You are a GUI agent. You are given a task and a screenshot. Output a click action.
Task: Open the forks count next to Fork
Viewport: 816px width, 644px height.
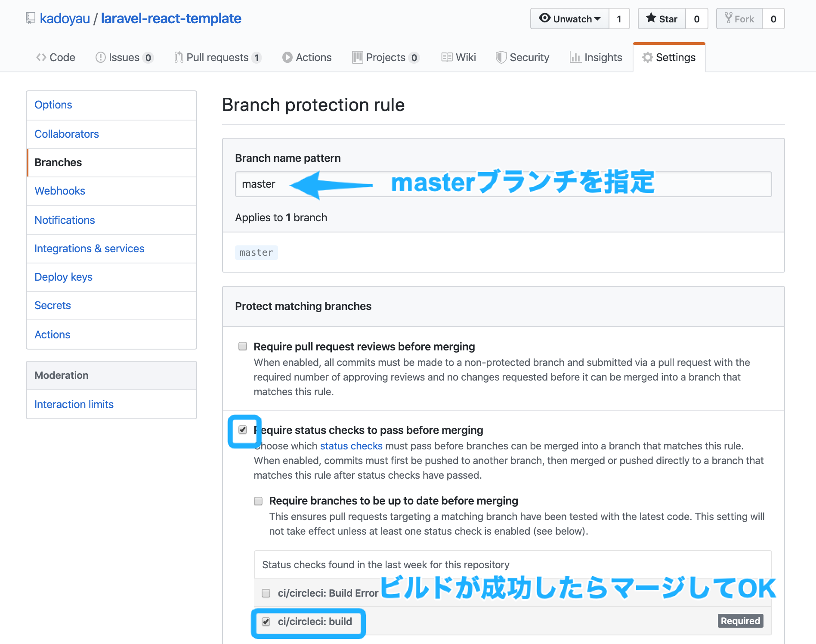(773, 19)
